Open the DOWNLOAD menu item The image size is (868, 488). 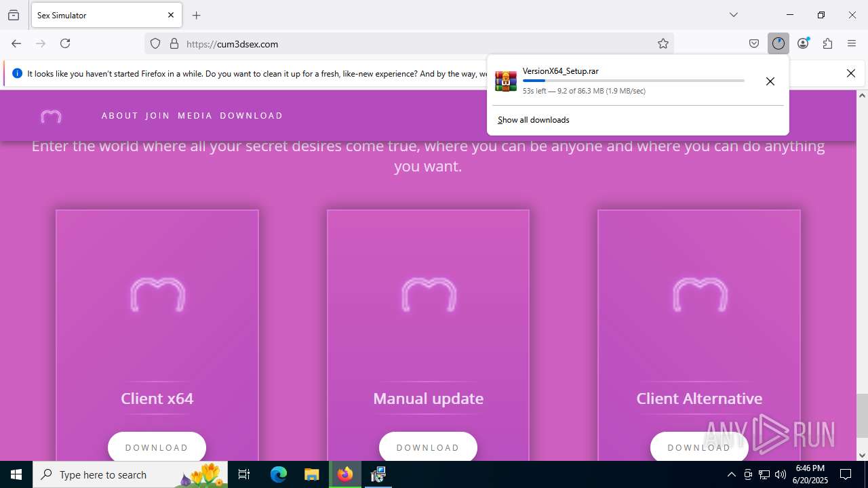point(252,116)
